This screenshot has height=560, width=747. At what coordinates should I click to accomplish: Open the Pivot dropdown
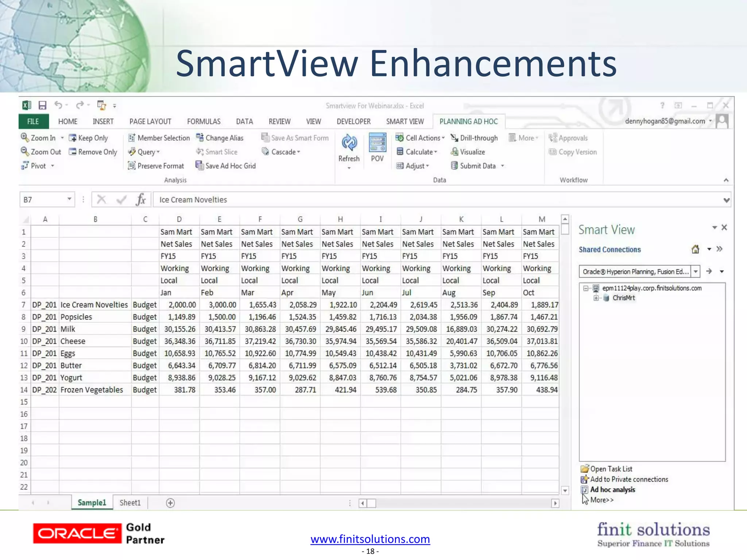(x=53, y=166)
